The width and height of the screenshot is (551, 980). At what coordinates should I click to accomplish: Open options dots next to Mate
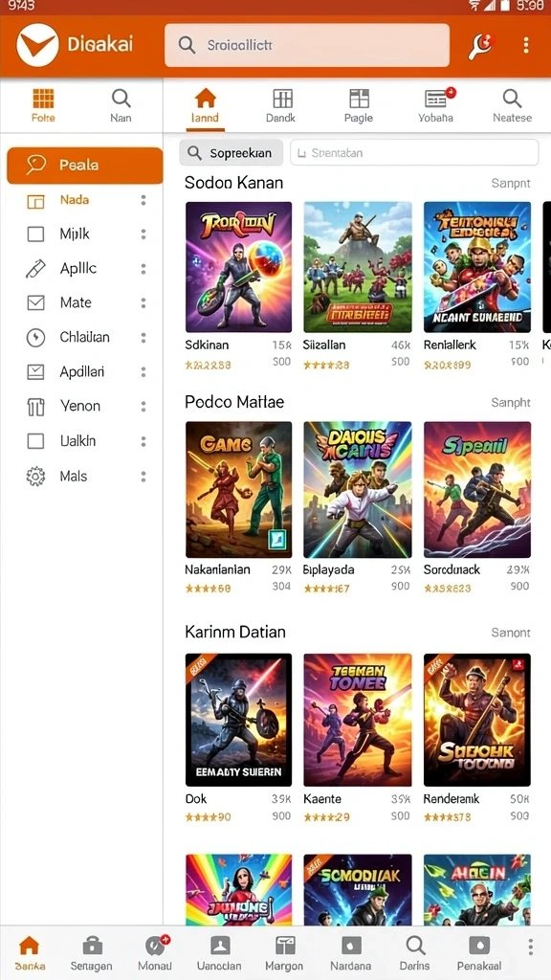pyautogui.click(x=143, y=303)
